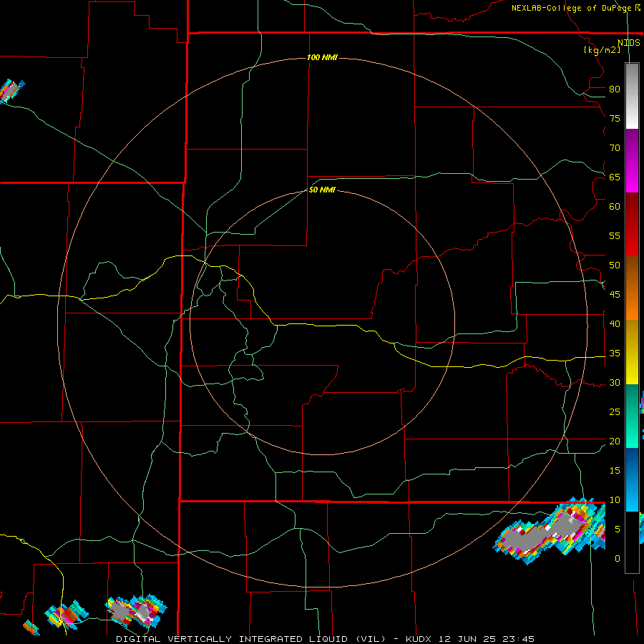Click the NIDS label above the scale

pos(628,43)
